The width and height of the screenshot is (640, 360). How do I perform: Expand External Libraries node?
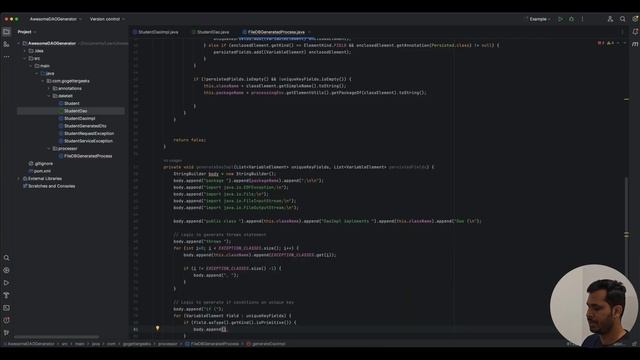click(x=19, y=179)
